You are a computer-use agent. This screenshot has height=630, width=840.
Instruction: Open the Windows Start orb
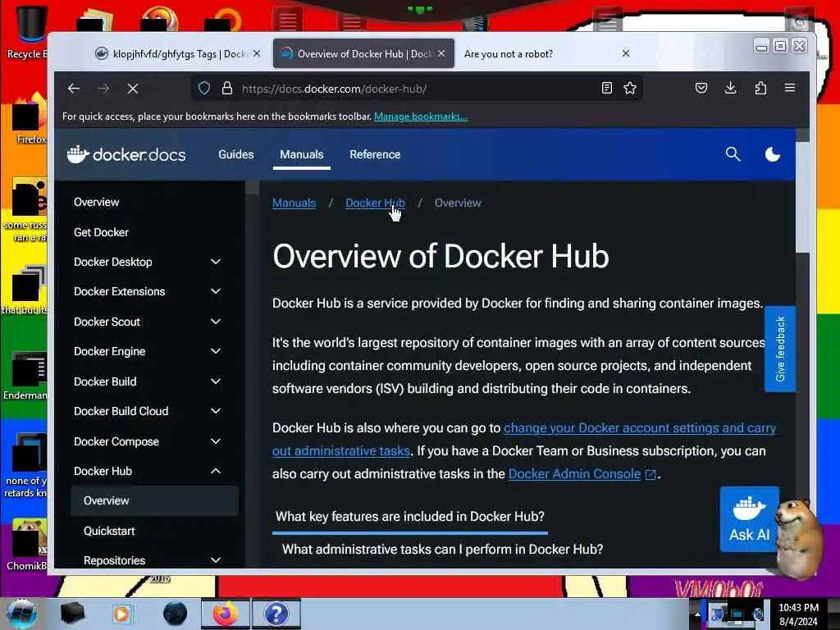22,614
